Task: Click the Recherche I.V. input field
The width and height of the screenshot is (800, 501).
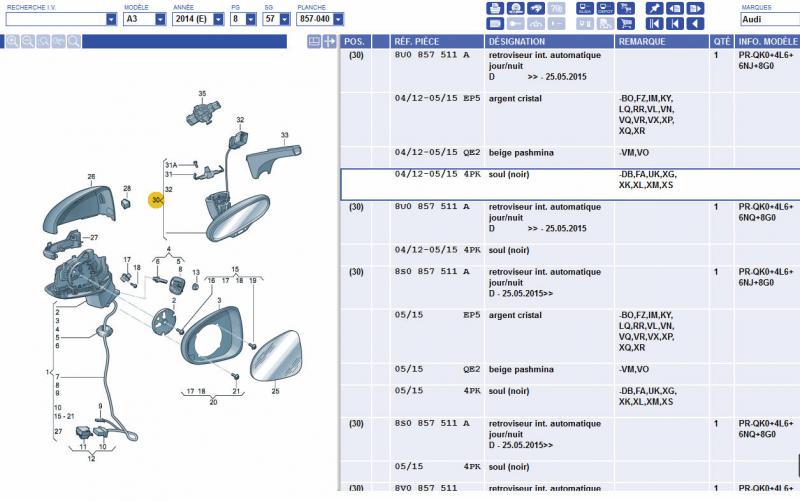Action: (56, 19)
